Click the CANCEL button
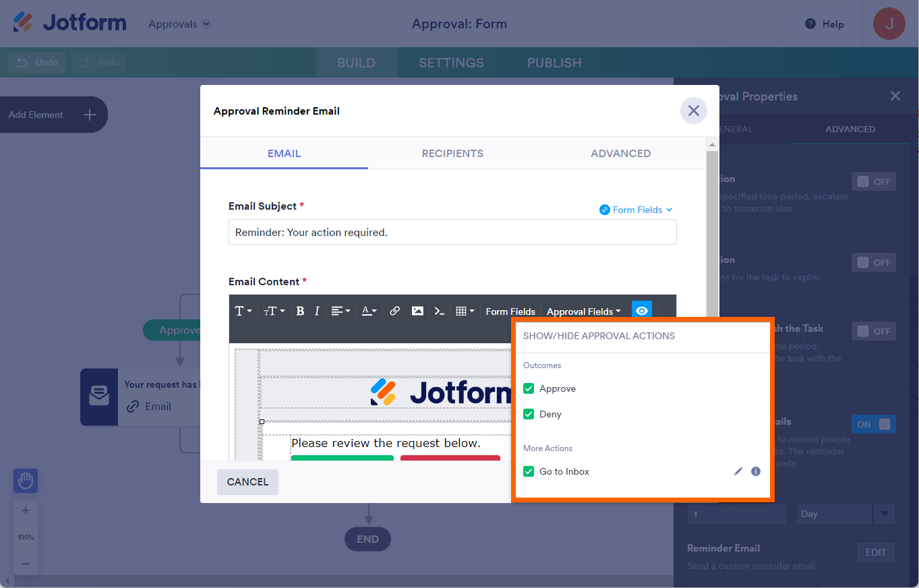 click(247, 481)
